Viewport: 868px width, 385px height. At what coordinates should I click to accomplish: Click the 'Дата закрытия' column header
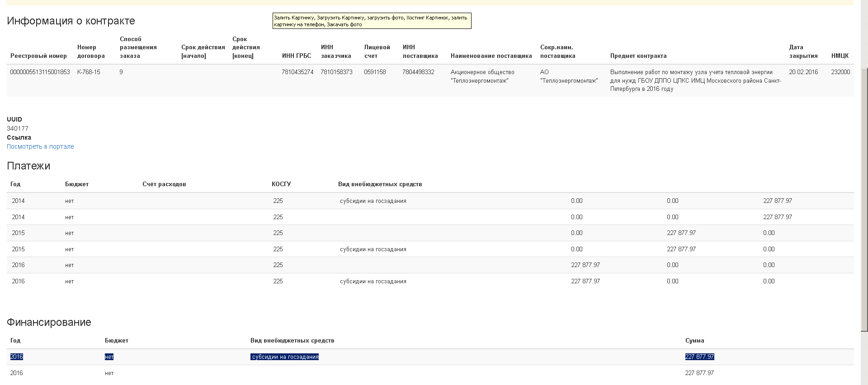coord(803,52)
